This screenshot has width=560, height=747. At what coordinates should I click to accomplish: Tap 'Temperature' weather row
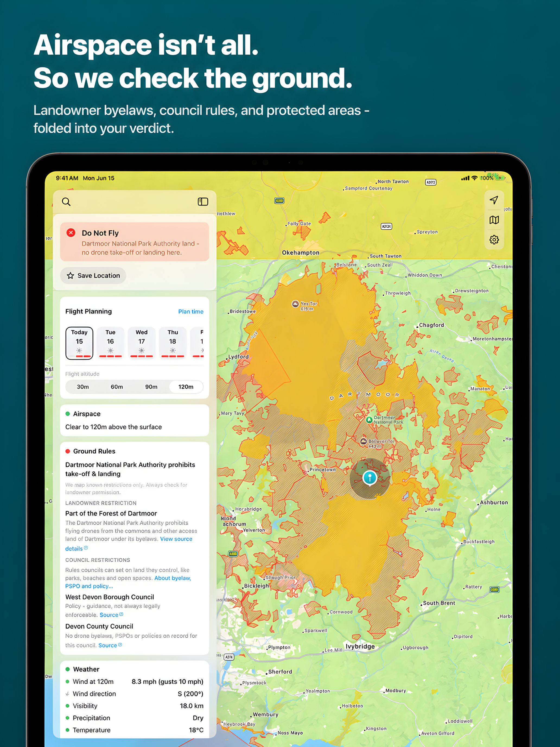pos(134,730)
